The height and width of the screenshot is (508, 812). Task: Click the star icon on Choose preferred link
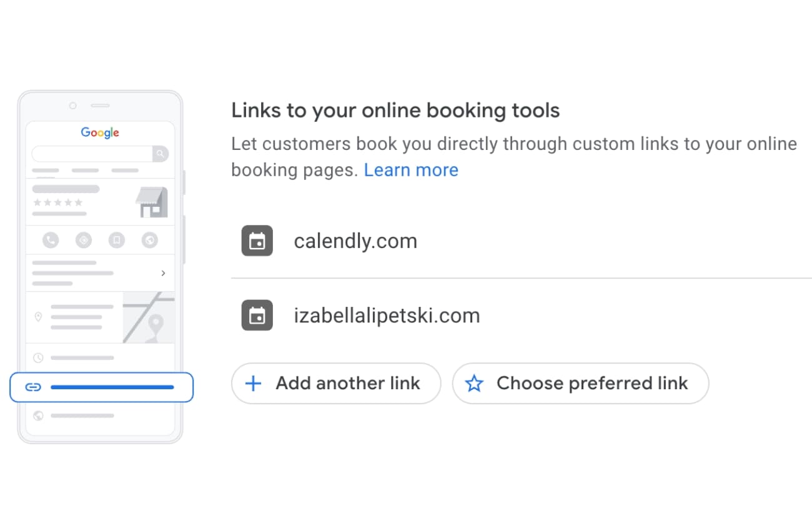pyautogui.click(x=475, y=383)
